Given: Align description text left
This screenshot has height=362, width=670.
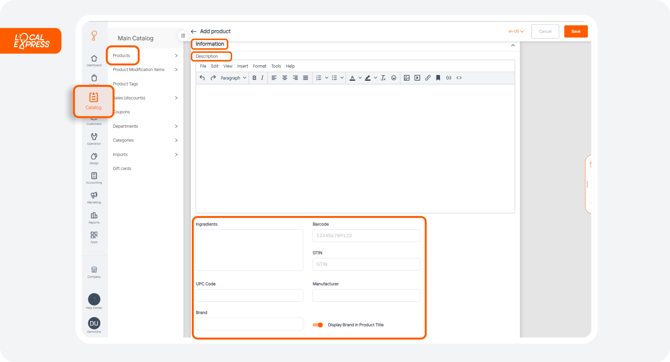Looking at the screenshot, I should pos(274,78).
